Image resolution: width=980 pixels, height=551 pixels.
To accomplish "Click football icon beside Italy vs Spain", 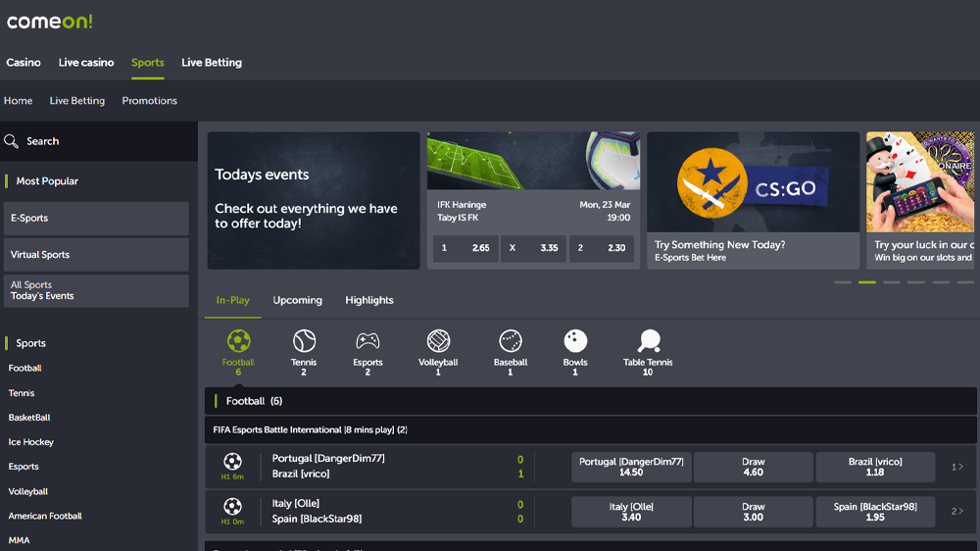I will tap(232, 507).
